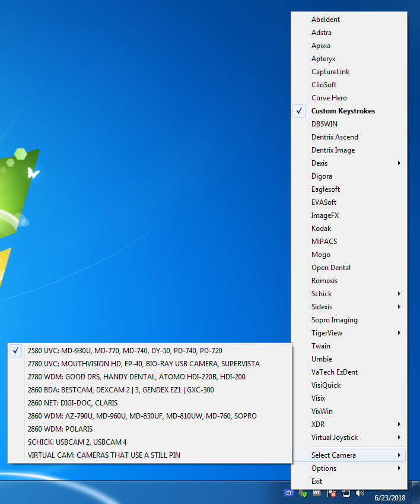Click Exit in the tray menu

tap(349, 481)
